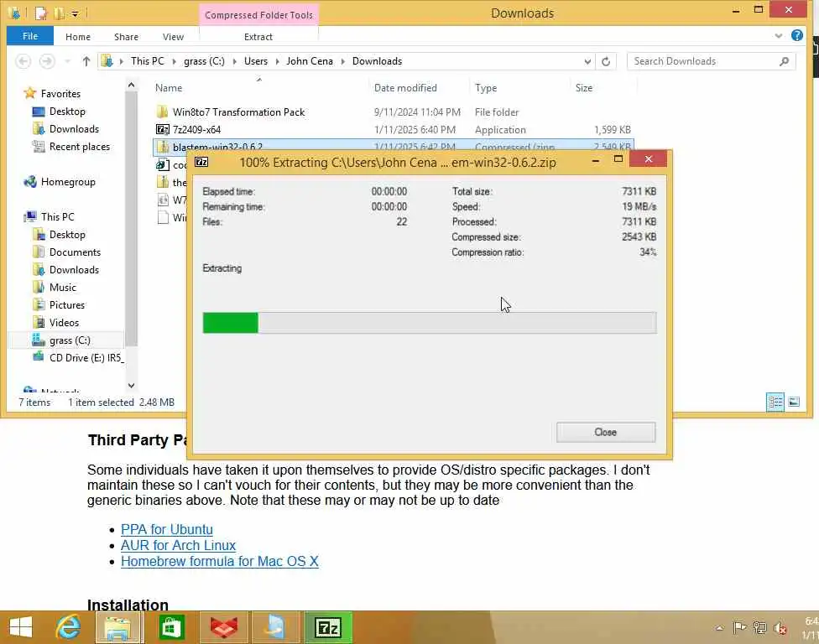
Task: Click the network tray icon
Action: pyautogui.click(x=760, y=628)
